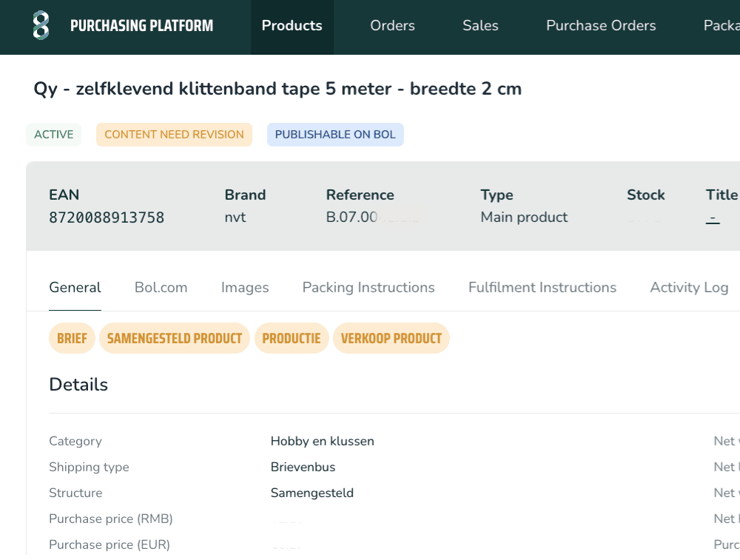Open the Activity Log tab

click(x=689, y=288)
